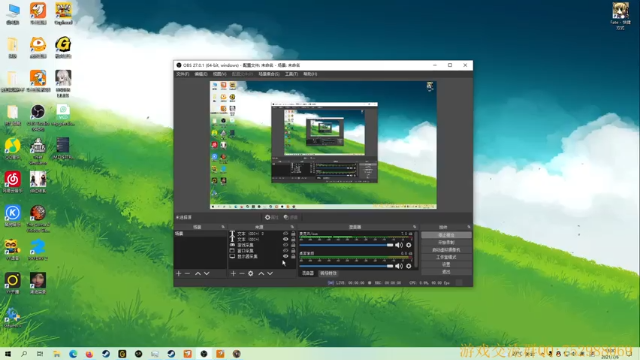Viewport: 640px width, 360px height.
Task: Open the NetEase Cloud Music red desktop icon
Action: coord(13,182)
